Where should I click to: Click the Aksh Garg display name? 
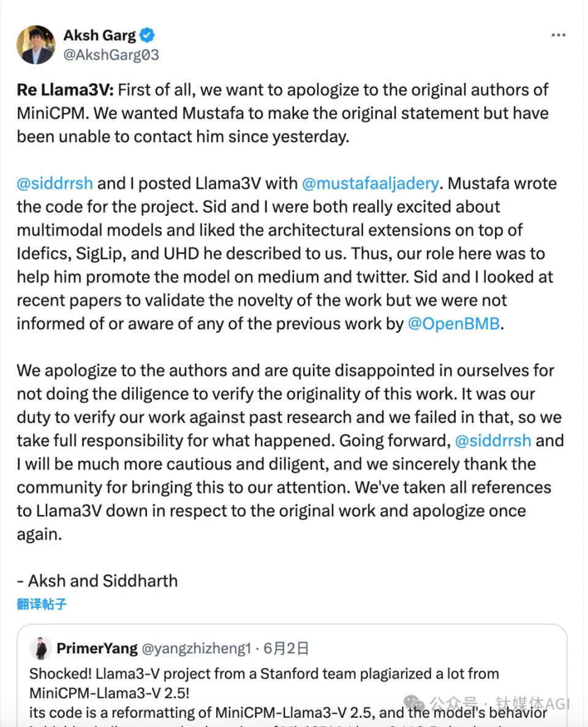pyautogui.click(x=100, y=34)
